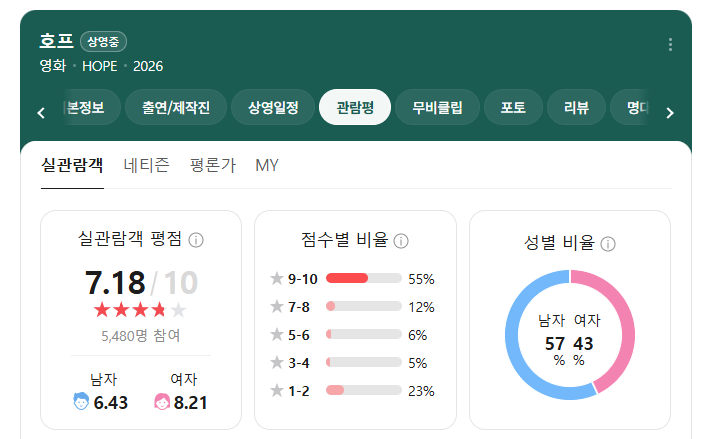Click the left arrow to scroll tabs back
Screen dimensions: 709x439
pyautogui.click(x=41, y=113)
